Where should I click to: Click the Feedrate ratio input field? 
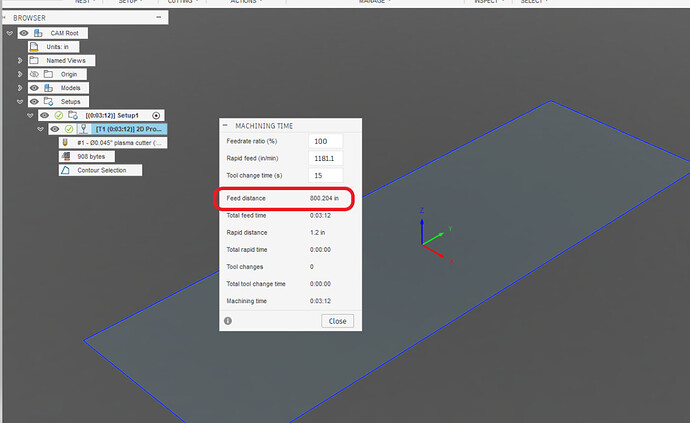click(326, 140)
